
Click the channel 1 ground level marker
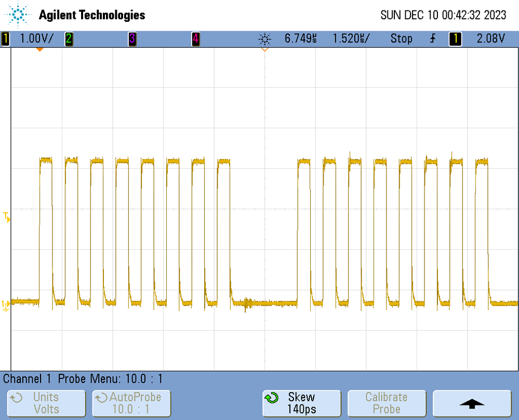[x=6, y=305]
